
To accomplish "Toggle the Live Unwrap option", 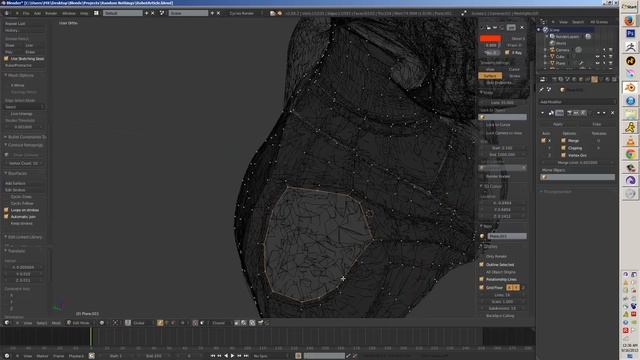I will point(21,114).
